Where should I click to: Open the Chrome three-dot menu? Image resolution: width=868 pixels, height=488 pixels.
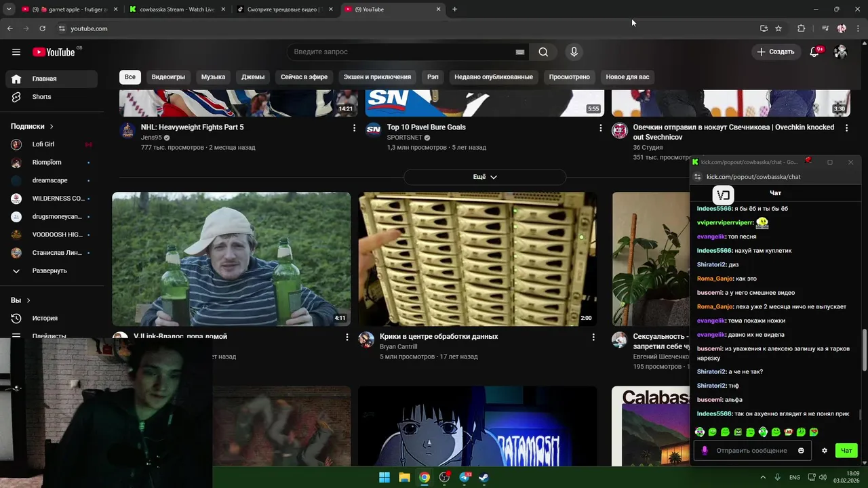(x=857, y=28)
